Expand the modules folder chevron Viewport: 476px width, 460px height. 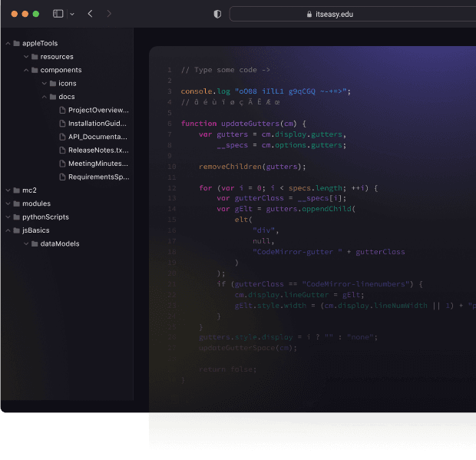click(x=8, y=204)
